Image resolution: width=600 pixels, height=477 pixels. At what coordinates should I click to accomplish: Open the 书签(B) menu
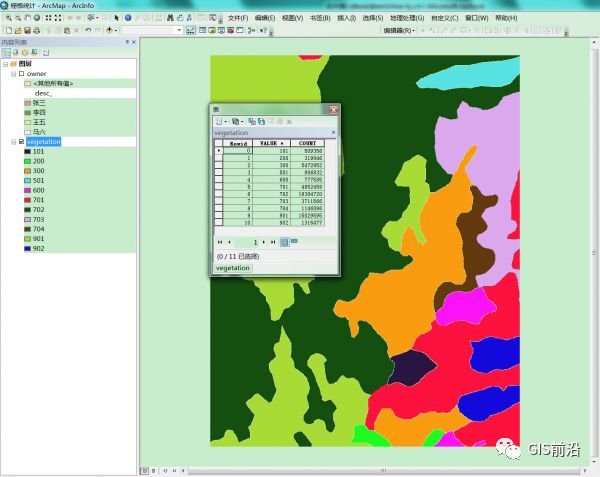pyautogui.click(x=320, y=18)
